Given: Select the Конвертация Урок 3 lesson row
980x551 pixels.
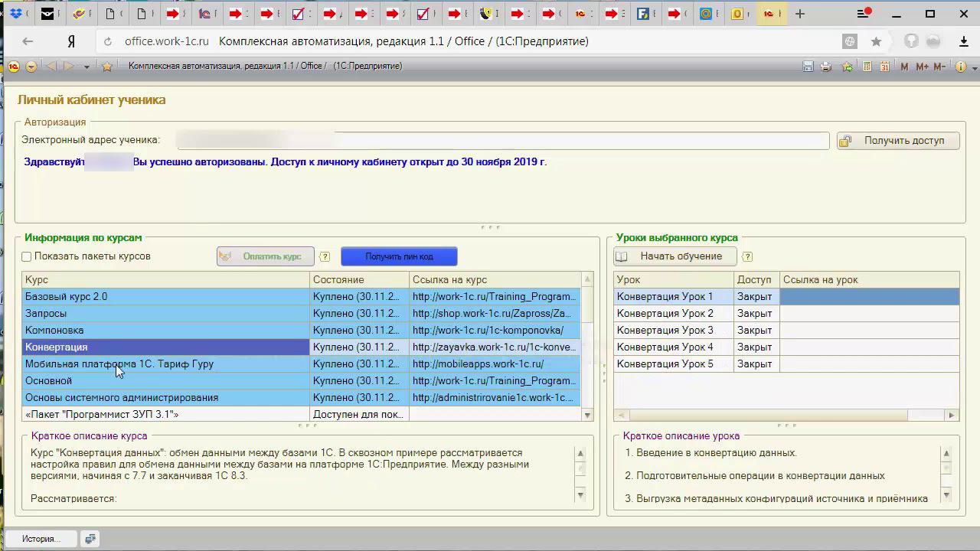Looking at the screenshot, I should (x=786, y=331).
